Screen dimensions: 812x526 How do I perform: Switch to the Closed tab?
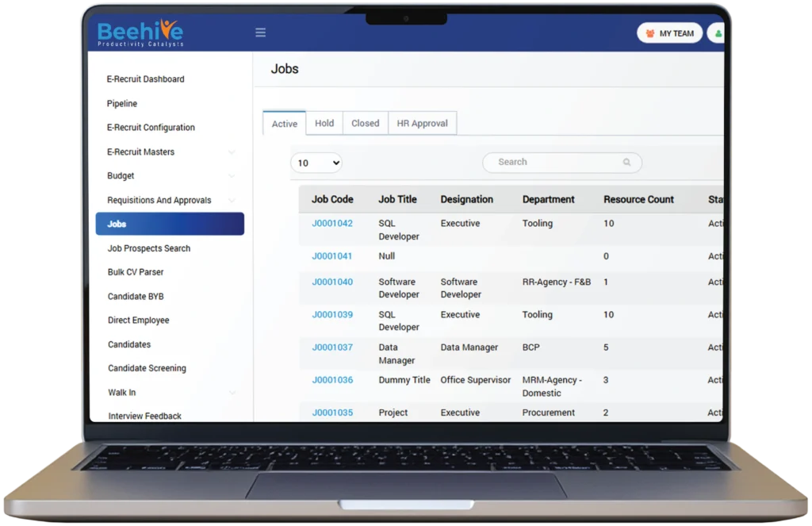point(365,123)
